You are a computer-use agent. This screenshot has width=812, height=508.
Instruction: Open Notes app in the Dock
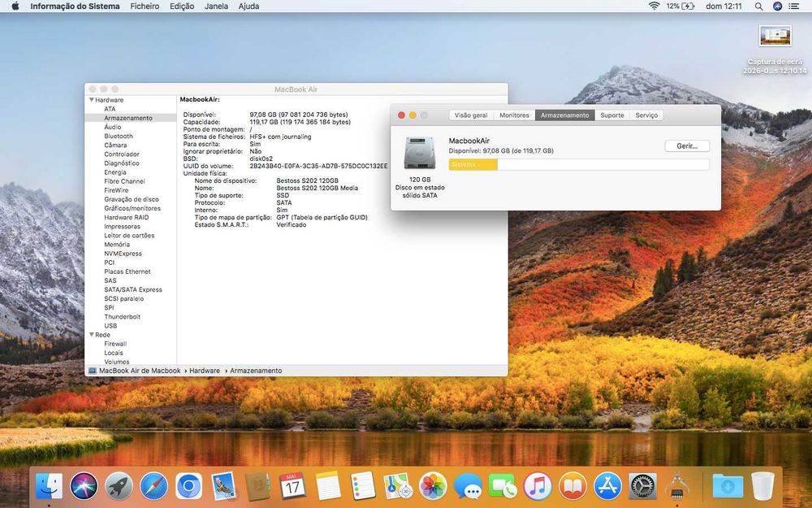point(328,487)
